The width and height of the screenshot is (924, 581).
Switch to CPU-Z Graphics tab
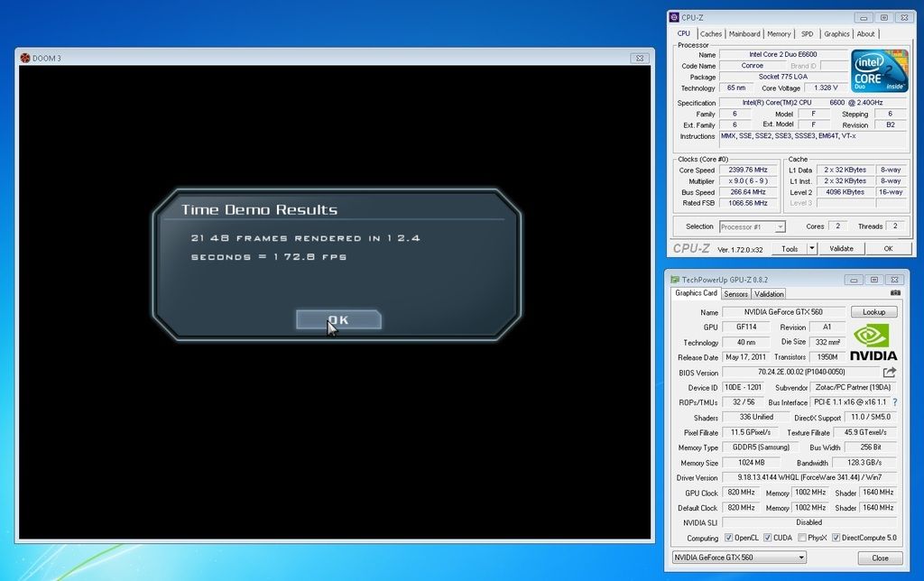(836, 34)
